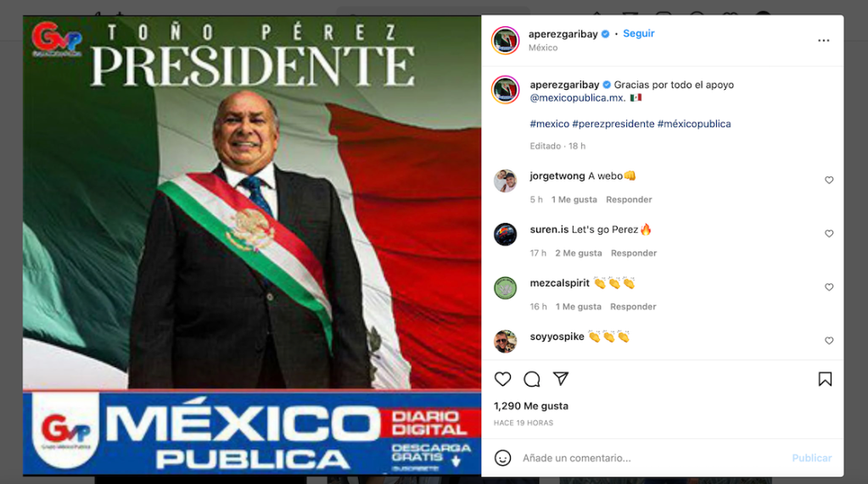Like mezcalspirit's comment heart

(829, 287)
